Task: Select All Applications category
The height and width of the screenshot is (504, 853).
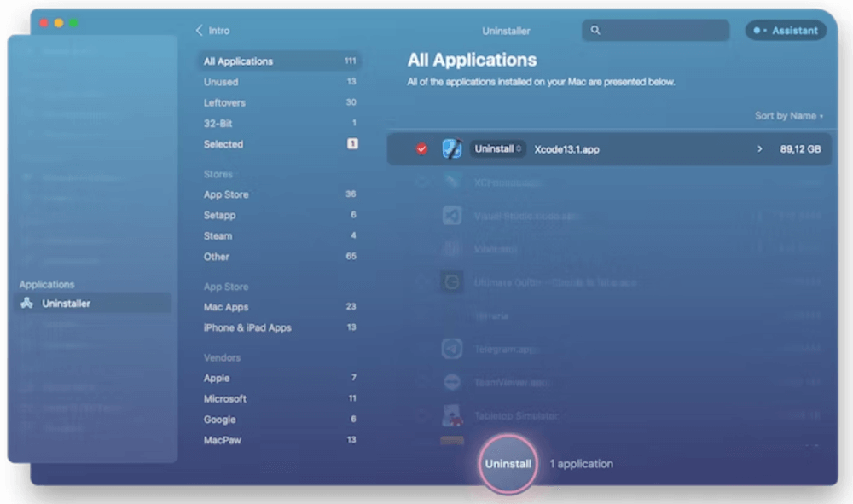Action: tap(279, 61)
